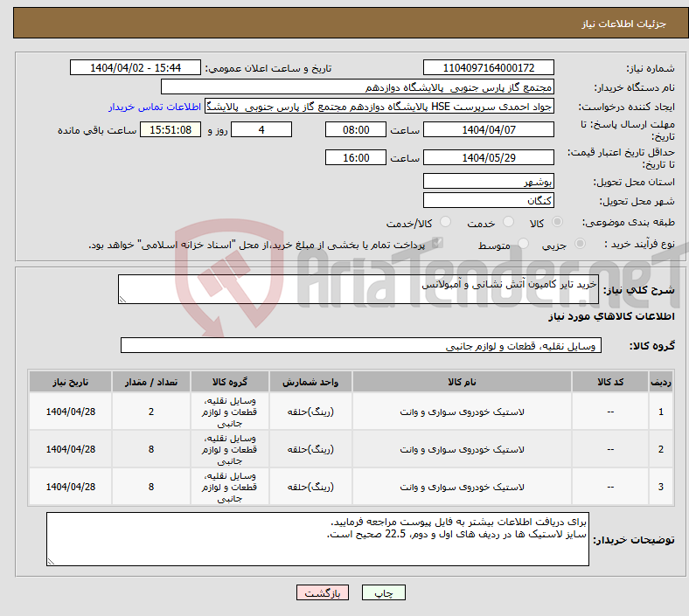
Task: Click unit (رینگ)حلقه in row 1
Action: coord(310,412)
